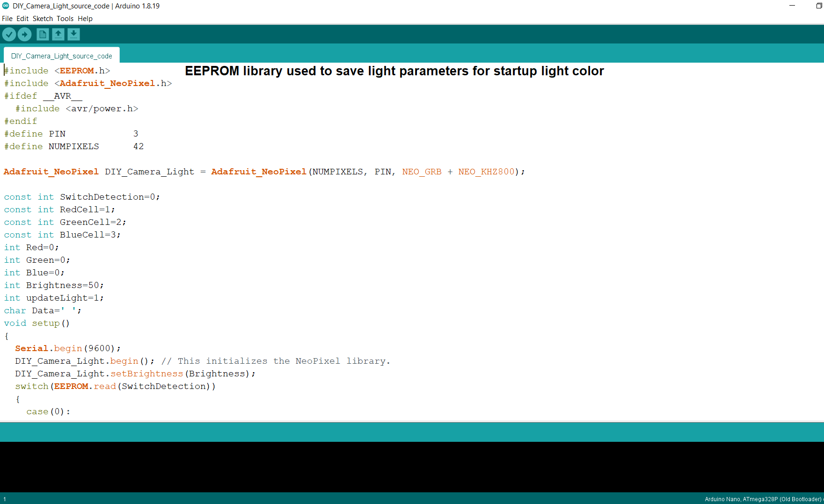The image size is (824, 504).
Task: Click the Arduino infinity logo in the title bar
Action: click(5, 6)
